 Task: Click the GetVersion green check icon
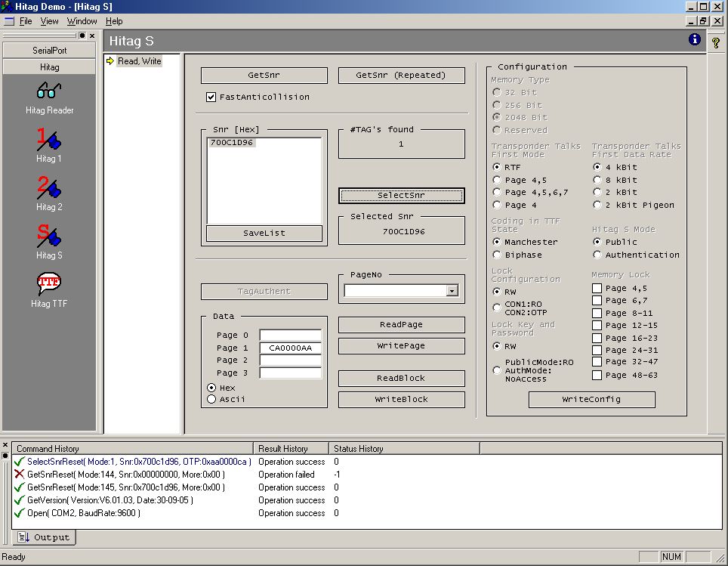click(x=19, y=500)
